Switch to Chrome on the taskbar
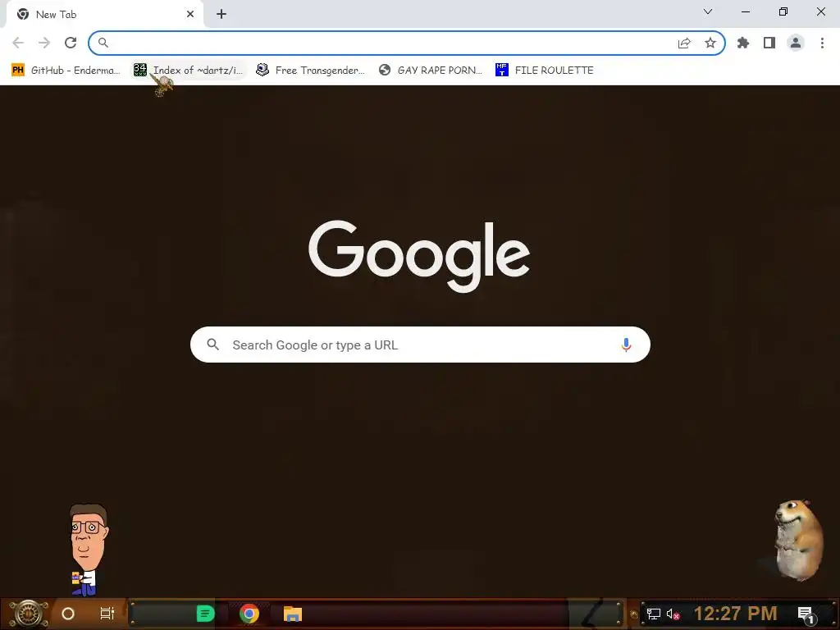 tap(249, 614)
